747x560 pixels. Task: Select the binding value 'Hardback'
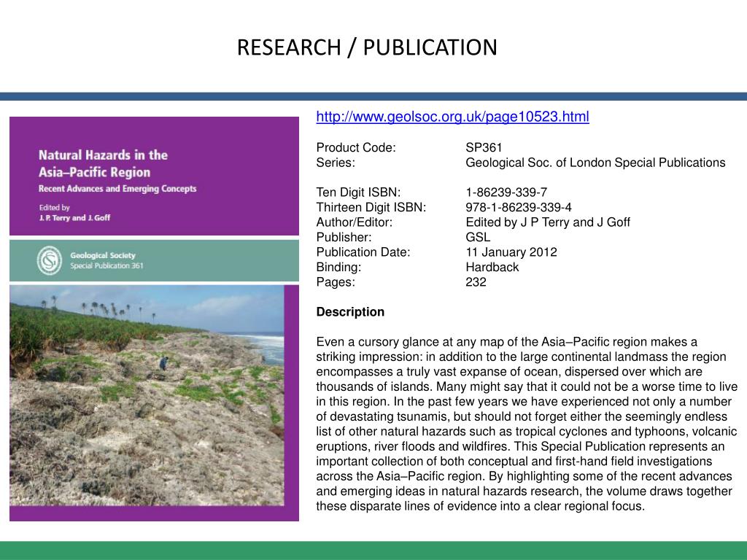click(492, 267)
